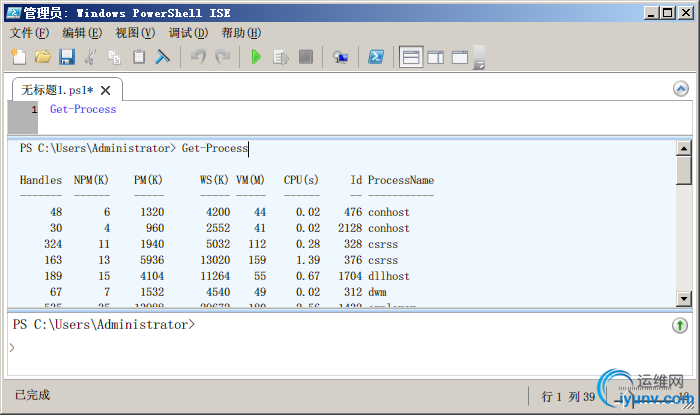This screenshot has width=700, height=415.
Task: Open the 文件(F) menu
Action: (x=30, y=32)
